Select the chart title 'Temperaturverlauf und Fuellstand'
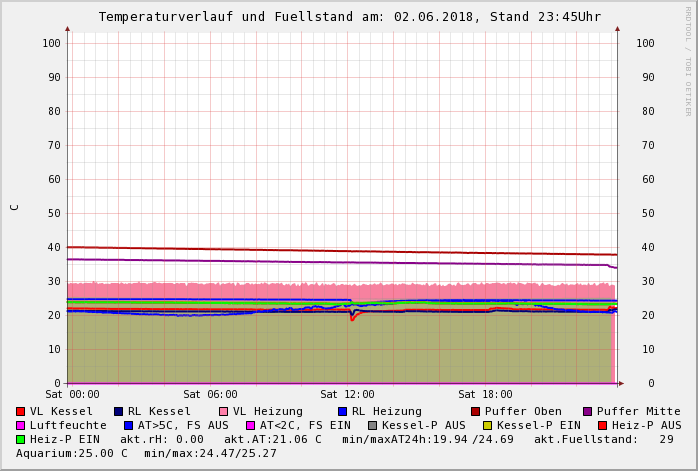698x471 pixels. (x=226, y=17)
